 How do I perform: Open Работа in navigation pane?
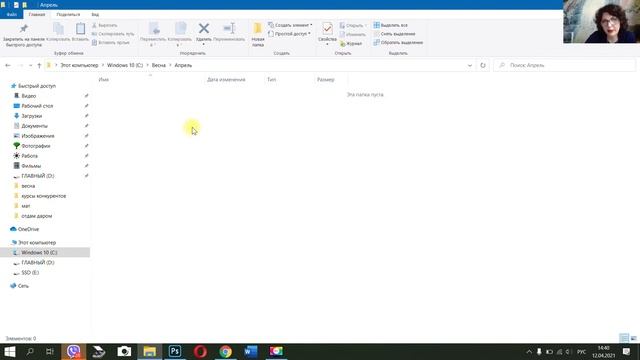tap(29, 156)
